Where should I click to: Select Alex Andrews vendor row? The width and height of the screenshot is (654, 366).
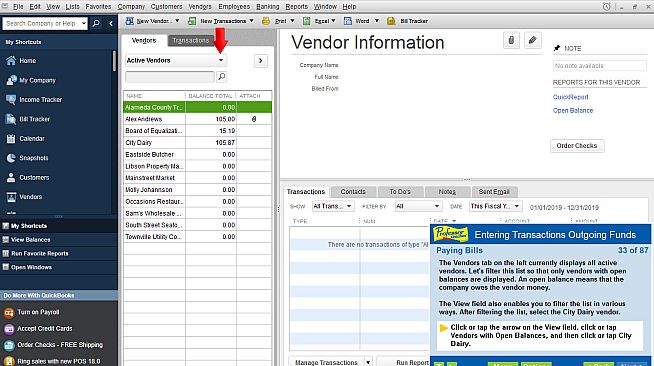197,119
